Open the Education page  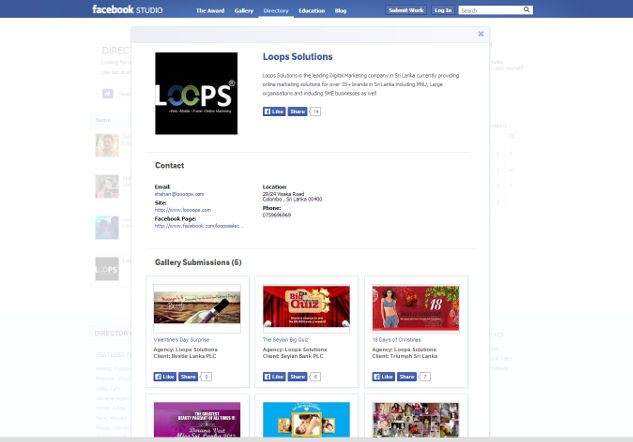pos(312,10)
